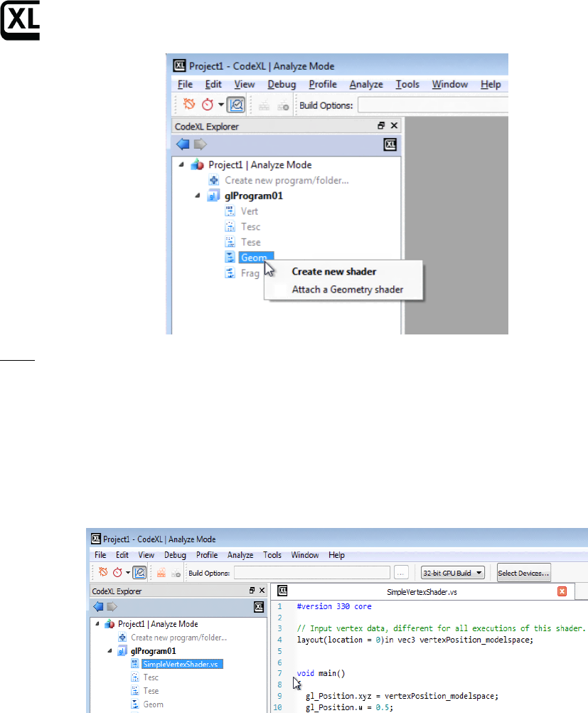Click highlighted Geom stage in upper window
588x713 pixels.
[x=256, y=258]
